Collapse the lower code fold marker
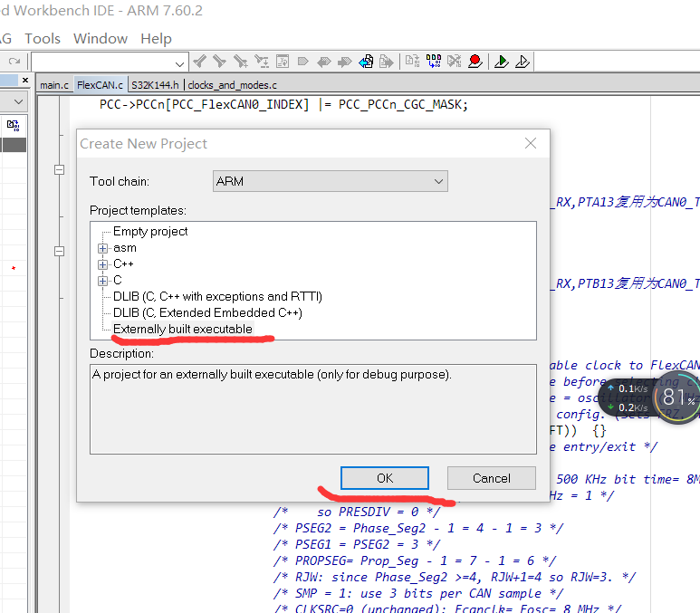This screenshot has height=613, width=700. coord(59,251)
